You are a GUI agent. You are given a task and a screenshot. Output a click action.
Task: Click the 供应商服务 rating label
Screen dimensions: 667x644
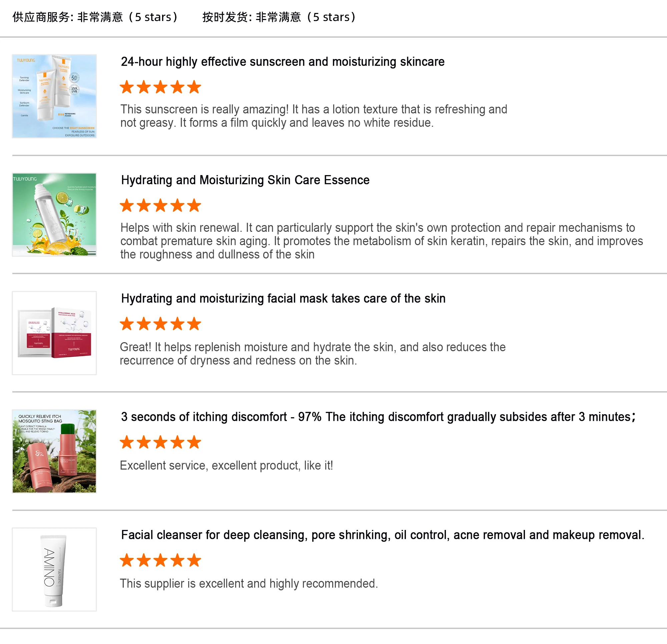[96, 17]
